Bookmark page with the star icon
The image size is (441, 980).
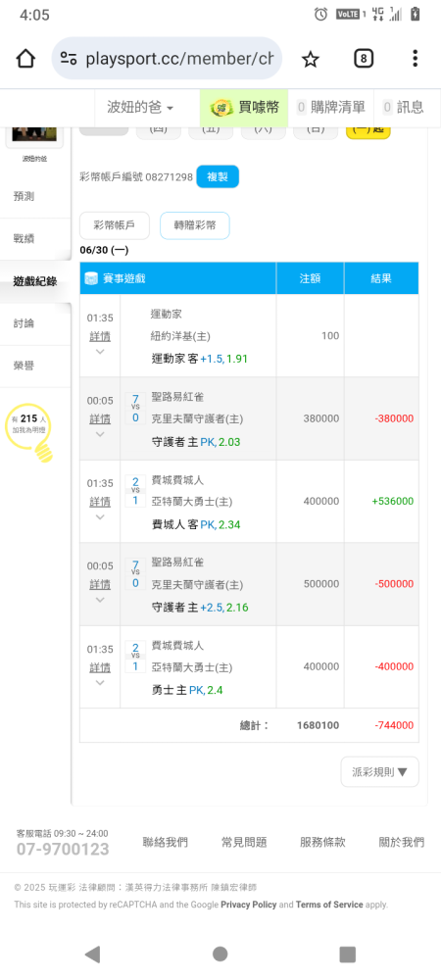(310, 59)
